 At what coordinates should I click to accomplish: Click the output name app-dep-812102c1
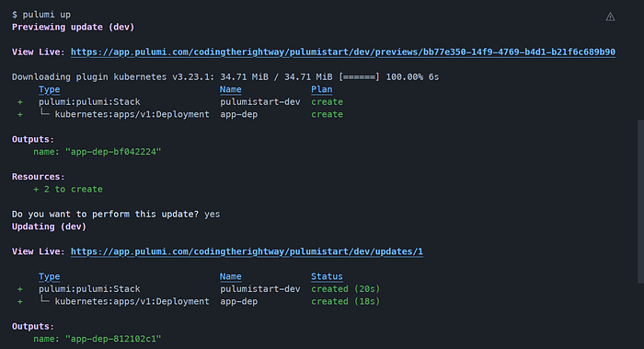click(113, 339)
